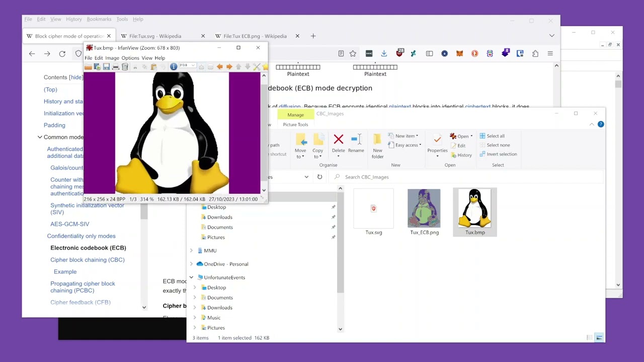Click Wikipedia Contents hide link
This screenshot has width=644, height=362.
[x=75, y=77]
